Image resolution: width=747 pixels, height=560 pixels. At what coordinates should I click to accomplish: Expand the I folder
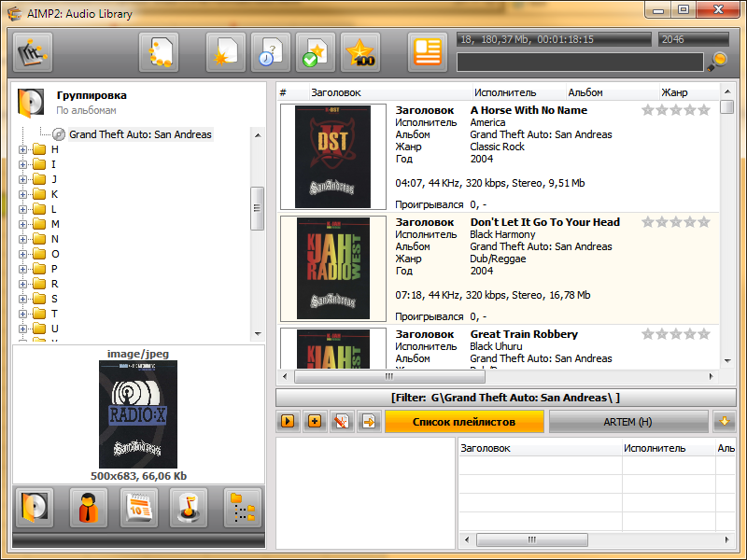point(22,164)
